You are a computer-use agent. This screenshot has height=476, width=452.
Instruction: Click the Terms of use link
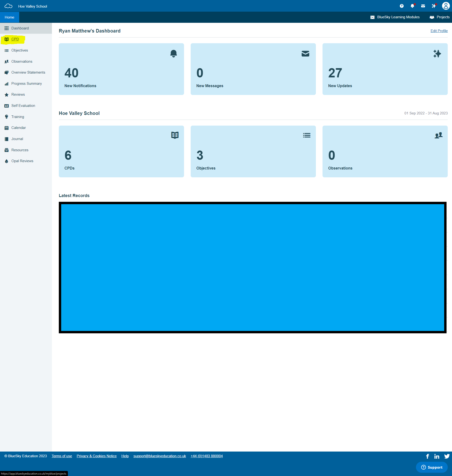pos(62,456)
